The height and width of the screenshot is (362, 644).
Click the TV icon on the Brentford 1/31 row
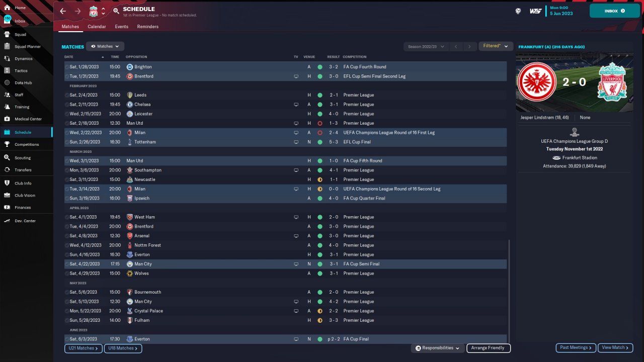pos(296,76)
